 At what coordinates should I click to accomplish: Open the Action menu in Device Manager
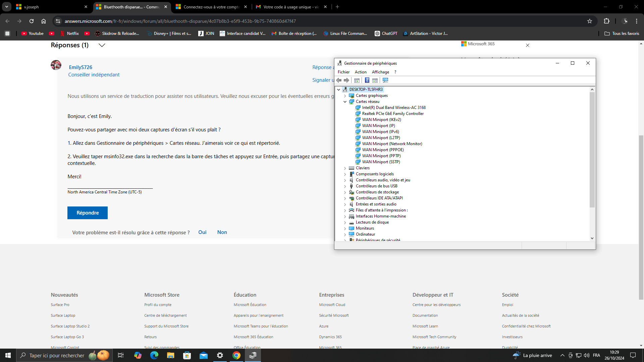click(x=361, y=72)
